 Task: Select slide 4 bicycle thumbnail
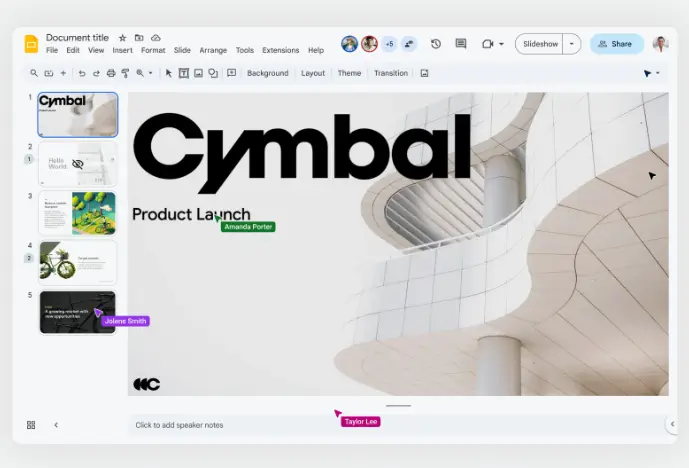(x=78, y=262)
